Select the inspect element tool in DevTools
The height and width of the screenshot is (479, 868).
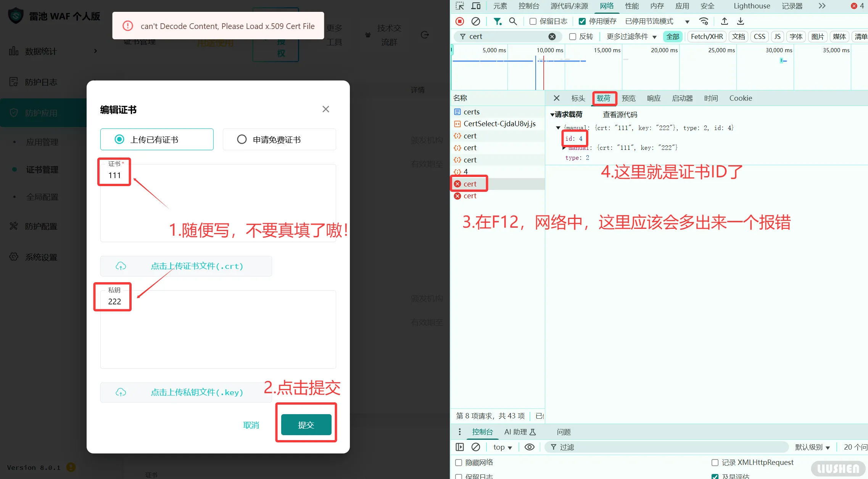[460, 6]
